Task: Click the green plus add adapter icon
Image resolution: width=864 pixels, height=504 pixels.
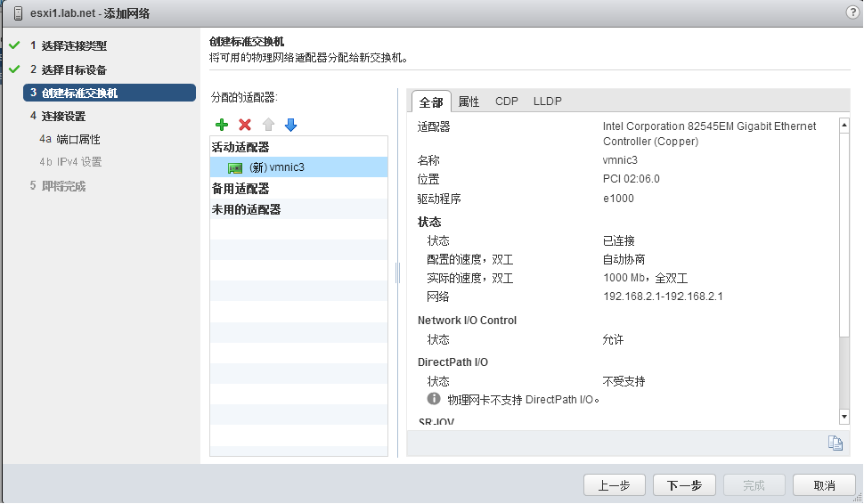Action: pos(222,125)
